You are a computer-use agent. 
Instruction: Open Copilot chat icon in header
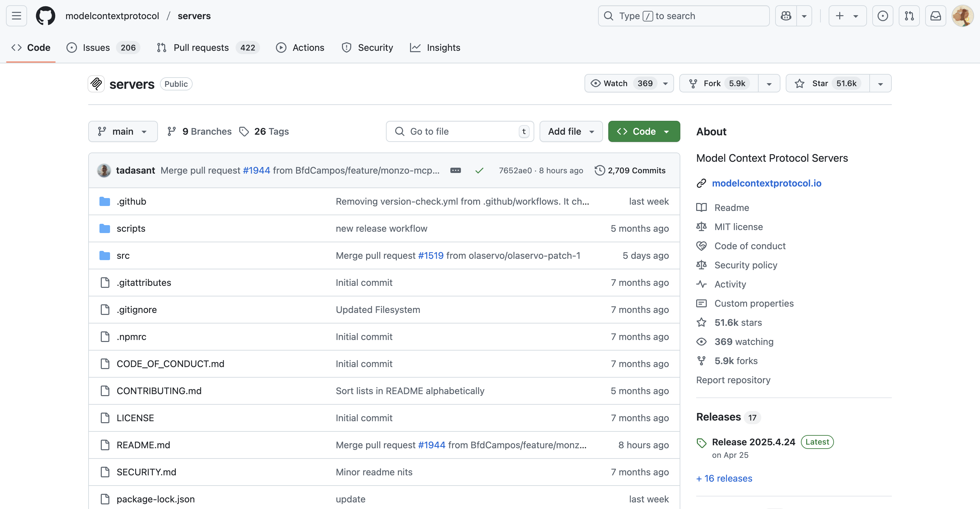point(786,16)
